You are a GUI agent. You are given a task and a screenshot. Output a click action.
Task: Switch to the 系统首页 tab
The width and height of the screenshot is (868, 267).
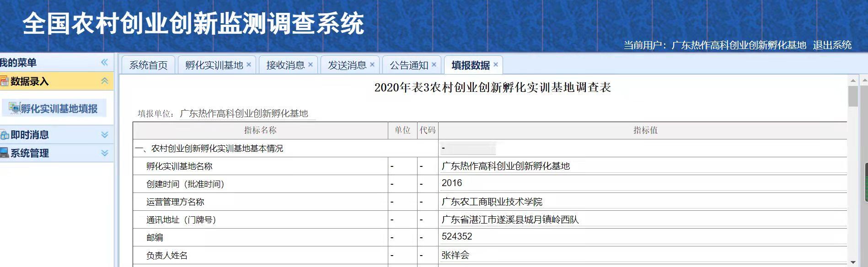tap(148, 65)
